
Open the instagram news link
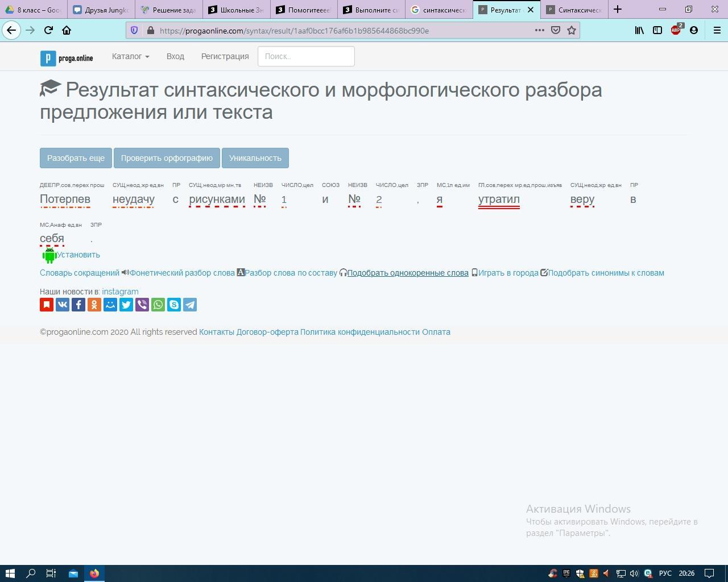point(120,292)
